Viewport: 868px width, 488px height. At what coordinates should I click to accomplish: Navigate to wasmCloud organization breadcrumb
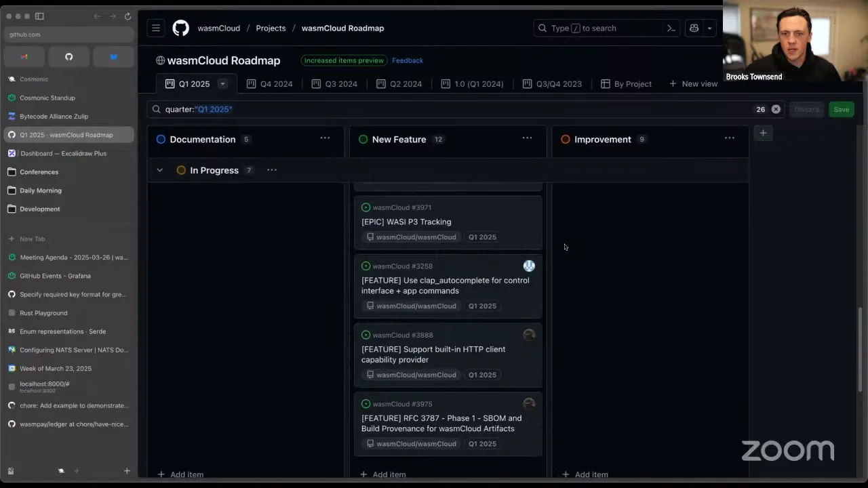219,28
